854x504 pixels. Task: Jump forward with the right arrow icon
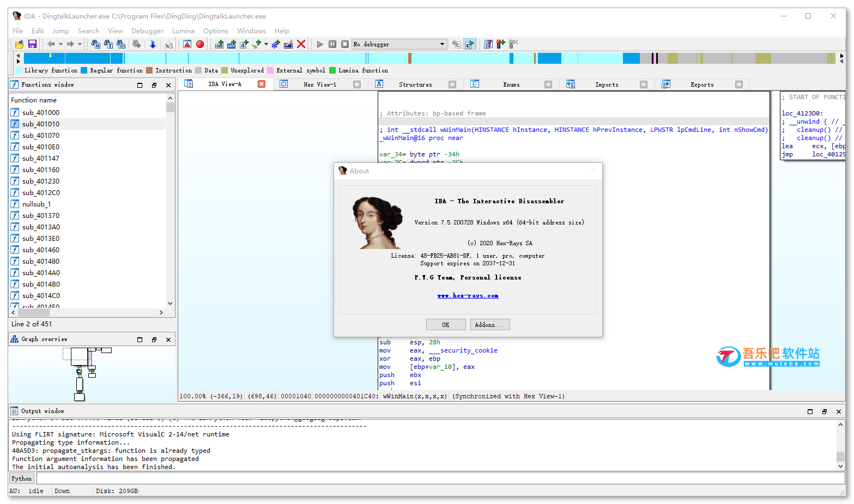tap(70, 44)
